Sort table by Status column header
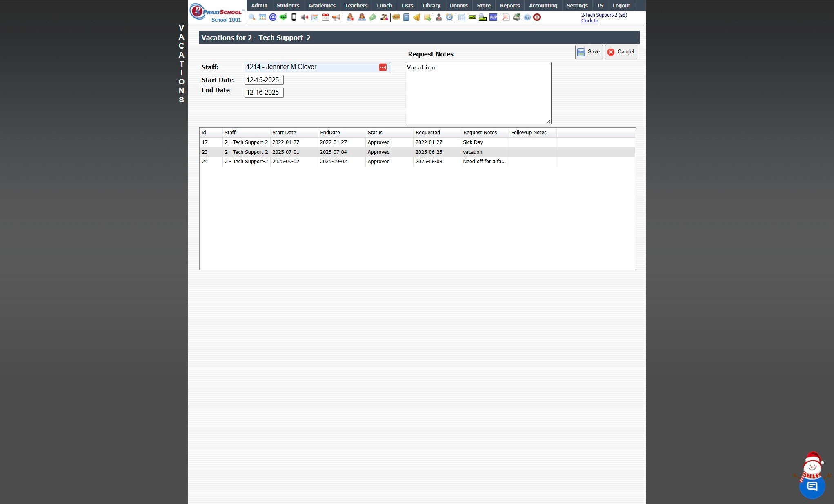The image size is (834, 504). pos(375,133)
